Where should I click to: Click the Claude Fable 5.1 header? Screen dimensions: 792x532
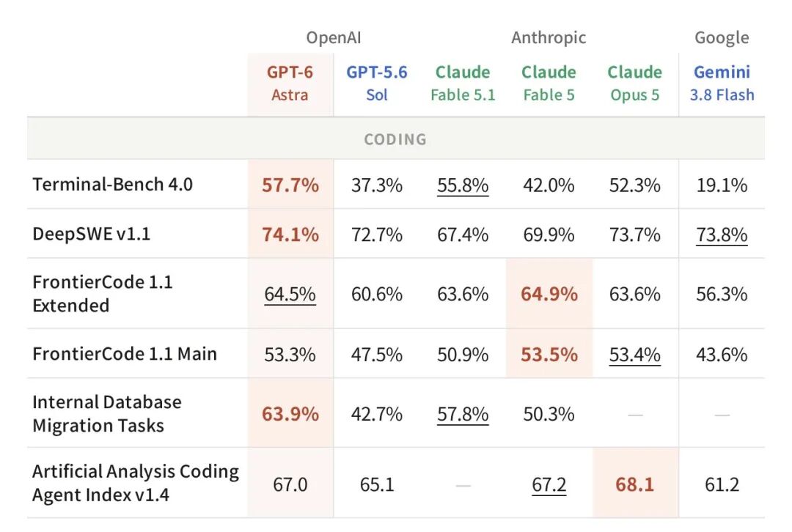coord(463,84)
